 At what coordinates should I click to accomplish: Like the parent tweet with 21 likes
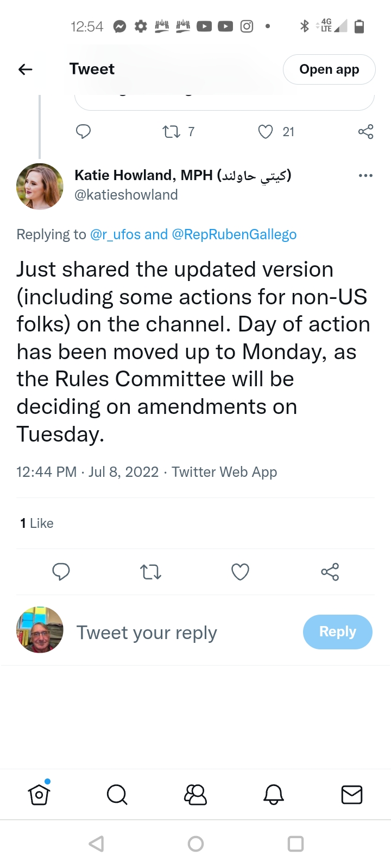(266, 132)
